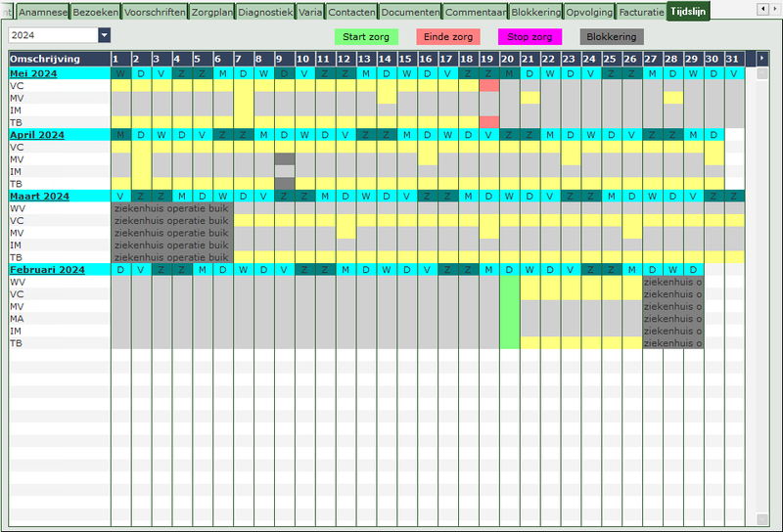Select the Facturatie tab
The height and width of the screenshot is (532, 783).
(x=641, y=12)
